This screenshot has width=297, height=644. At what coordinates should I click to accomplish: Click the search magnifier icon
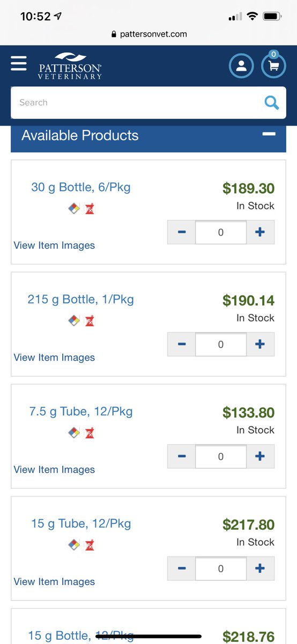pyautogui.click(x=272, y=103)
